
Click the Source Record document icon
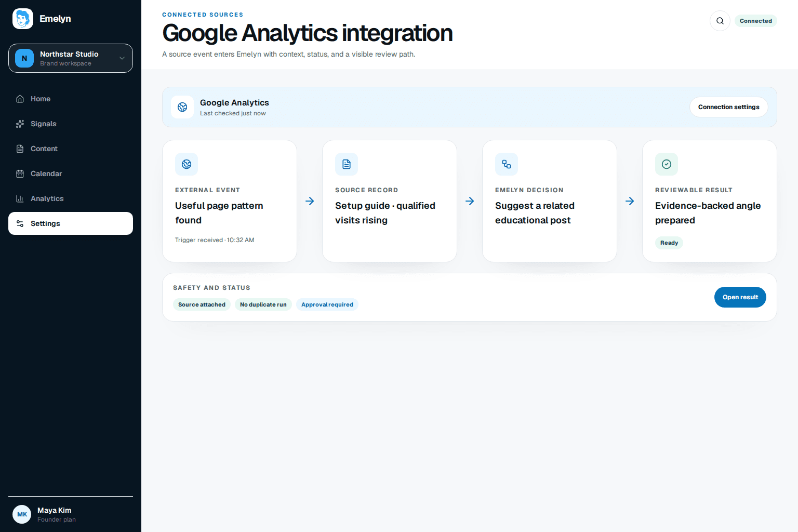(x=347, y=164)
